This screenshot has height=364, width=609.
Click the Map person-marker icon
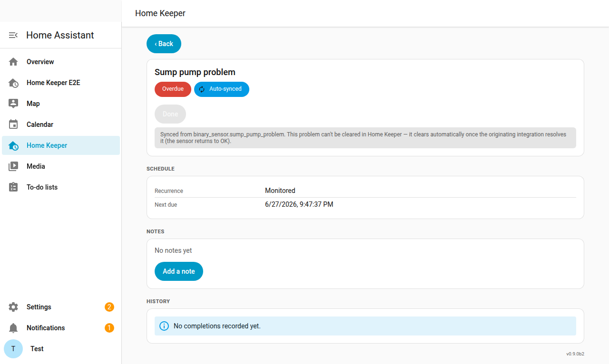(13, 104)
